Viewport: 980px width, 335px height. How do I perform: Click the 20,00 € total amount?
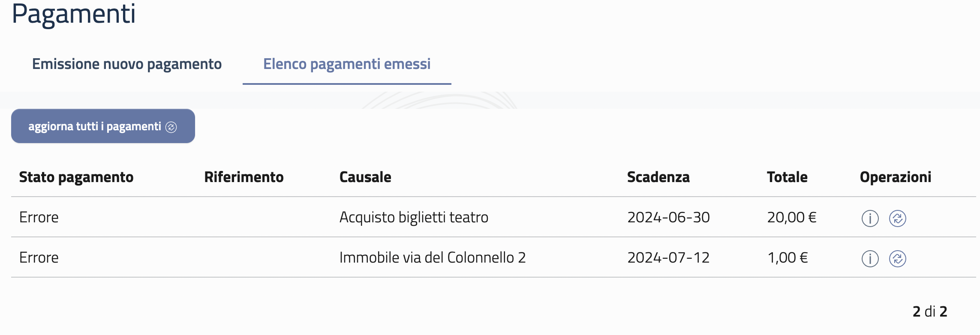791,218
